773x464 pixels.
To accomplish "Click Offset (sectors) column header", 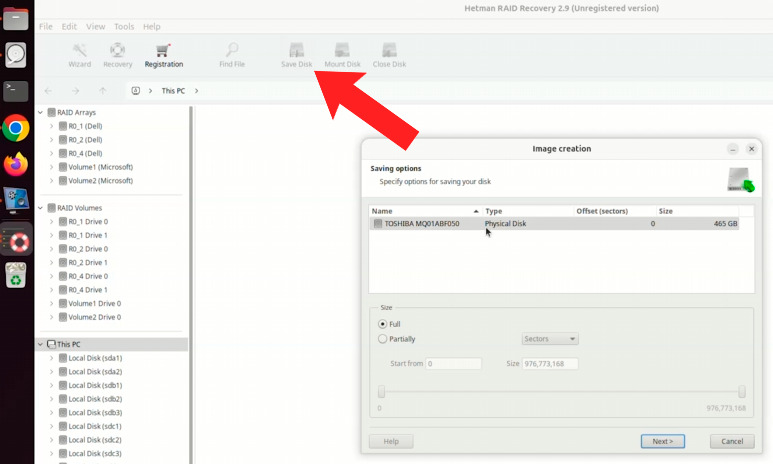I will [x=615, y=211].
